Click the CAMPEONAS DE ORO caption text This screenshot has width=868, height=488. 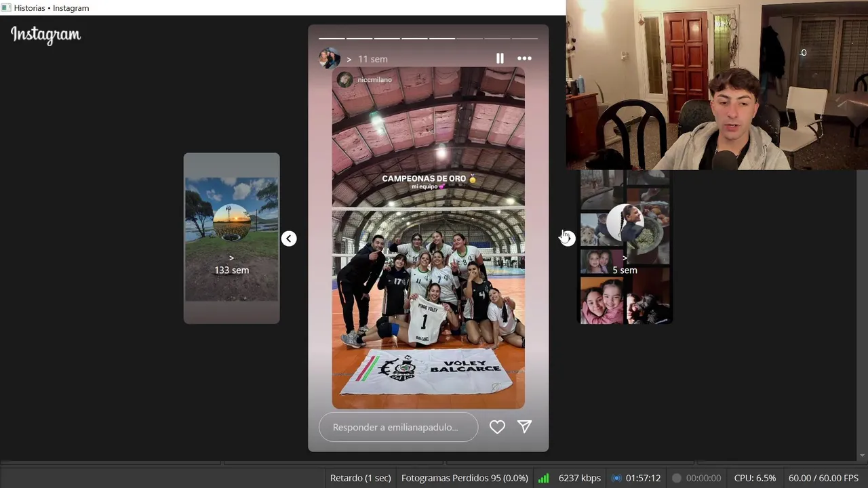[424, 179]
